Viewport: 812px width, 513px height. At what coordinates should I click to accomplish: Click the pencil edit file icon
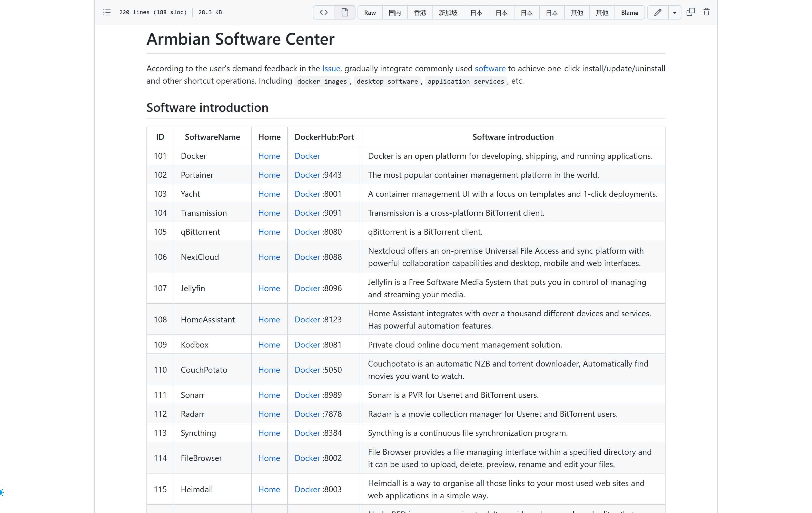(x=657, y=13)
